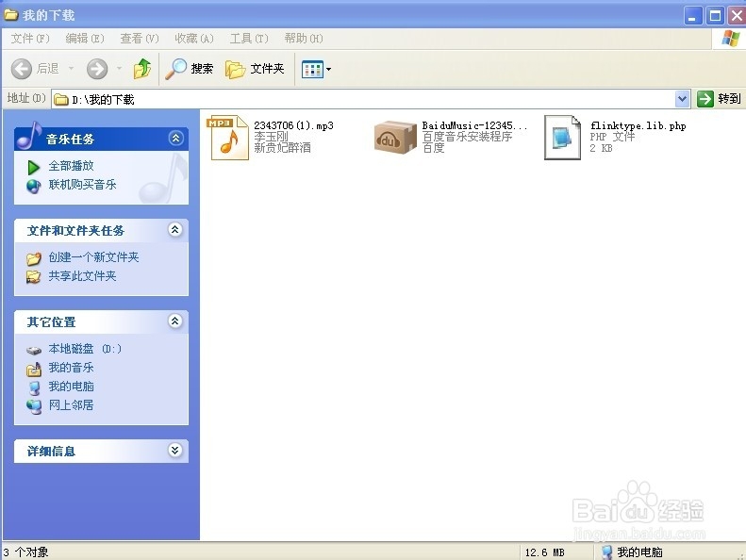Click the 联机购买音乐 link
Image resolution: width=746 pixels, height=560 pixels.
[82, 185]
